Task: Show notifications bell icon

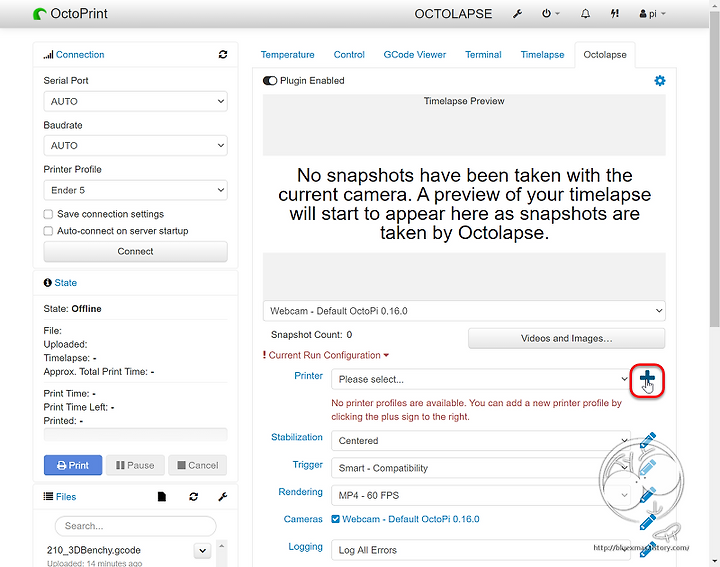Action: point(585,14)
